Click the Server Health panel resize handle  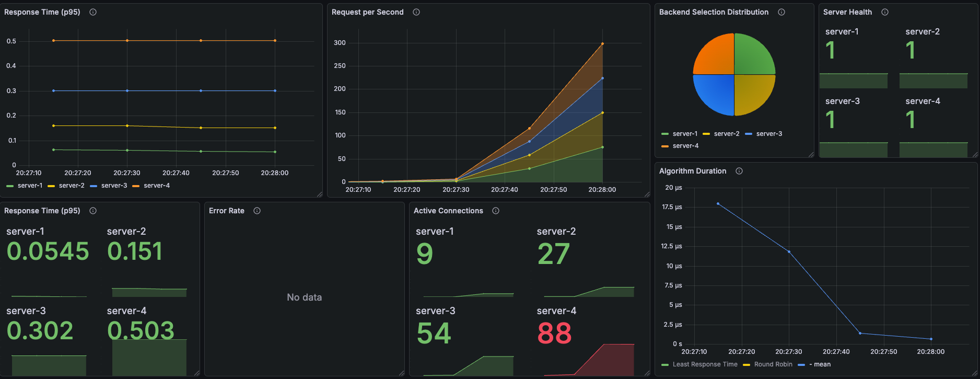975,155
